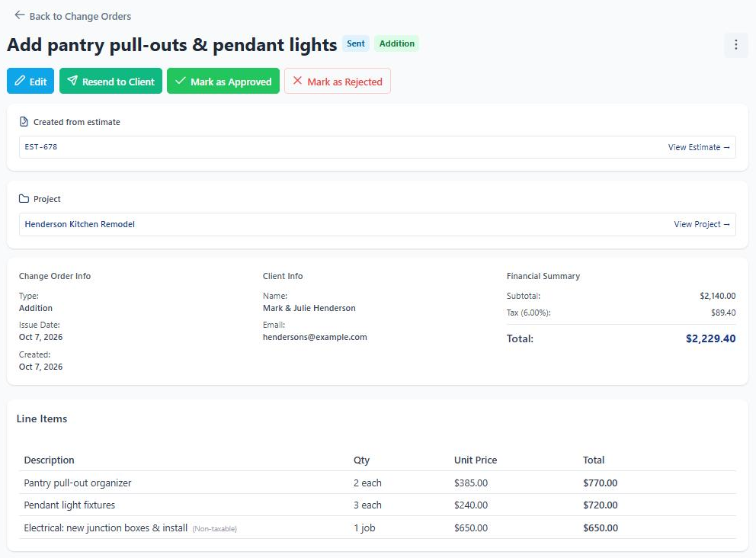The width and height of the screenshot is (756, 558).
Task: Click the Financial Summary heading
Action: (x=543, y=276)
